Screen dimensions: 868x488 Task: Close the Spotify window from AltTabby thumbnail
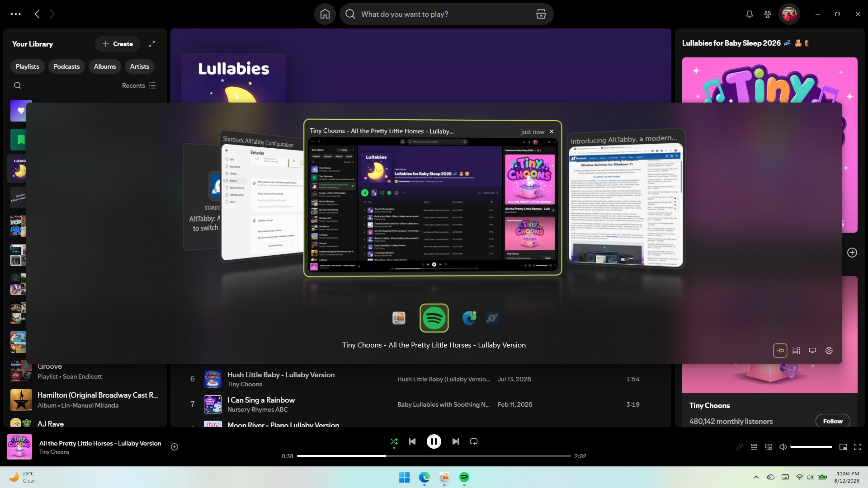552,131
